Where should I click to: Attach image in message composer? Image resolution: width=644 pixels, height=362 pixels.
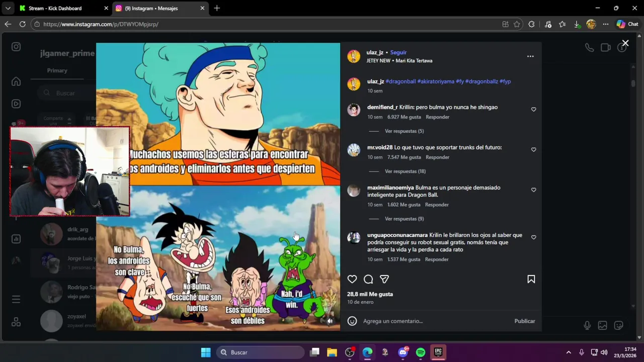point(602,326)
